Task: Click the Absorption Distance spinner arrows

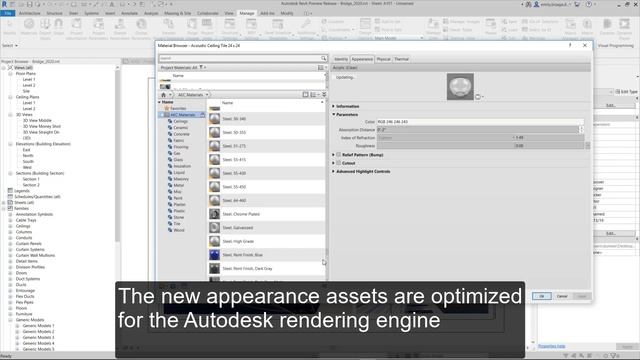Action: pos(581,129)
